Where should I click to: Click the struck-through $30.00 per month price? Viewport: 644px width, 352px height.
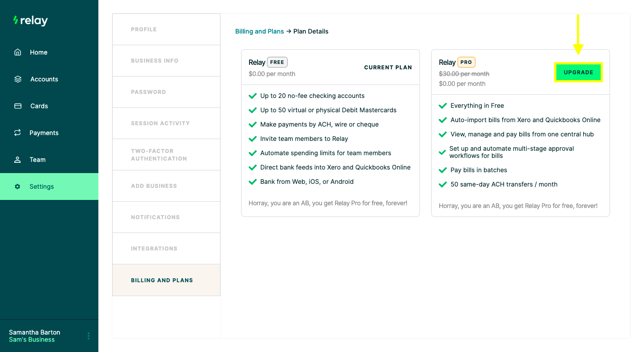click(x=464, y=74)
